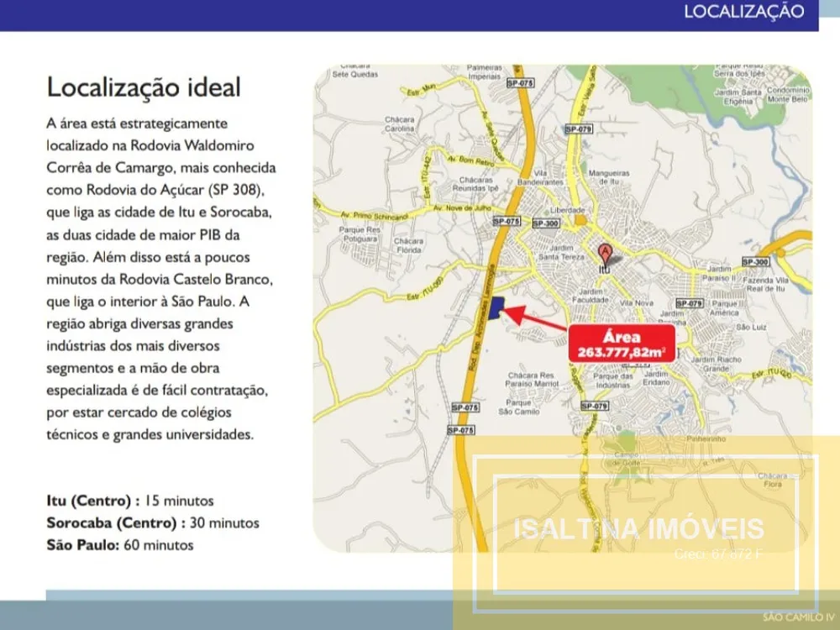This screenshot has width=840, height=630.
Task: Click the red map pin marker at Itu
Action: (x=604, y=254)
